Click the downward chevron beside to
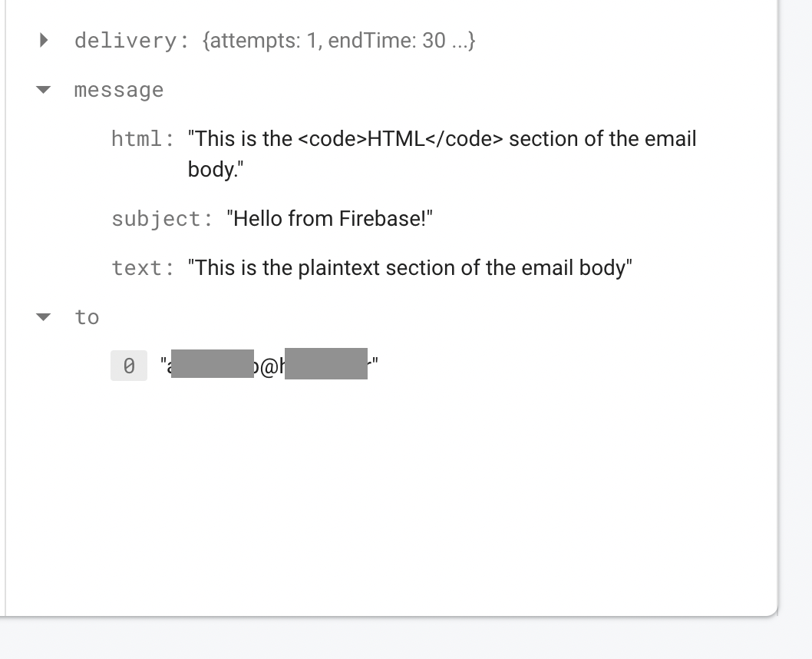The height and width of the screenshot is (659, 812). tap(43, 316)
